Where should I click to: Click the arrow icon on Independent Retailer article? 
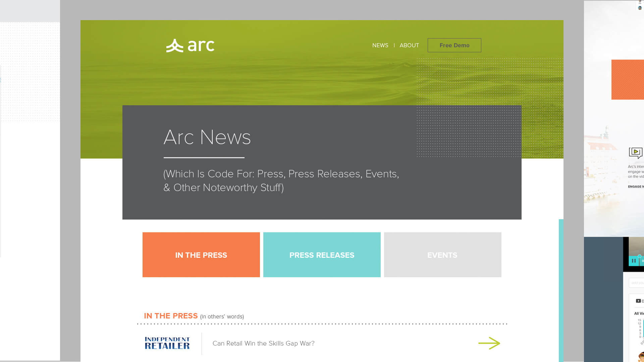489,343
